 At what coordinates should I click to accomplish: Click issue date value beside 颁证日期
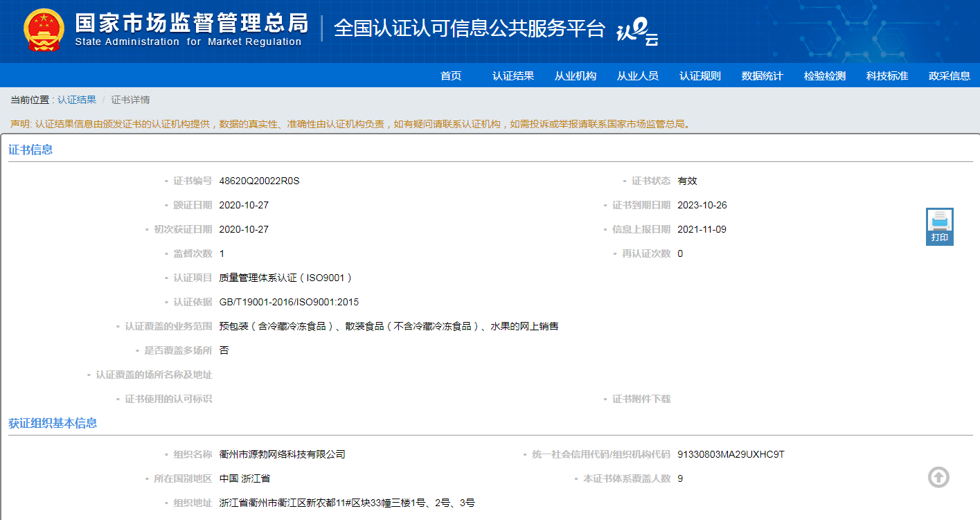tap(244, 205)
